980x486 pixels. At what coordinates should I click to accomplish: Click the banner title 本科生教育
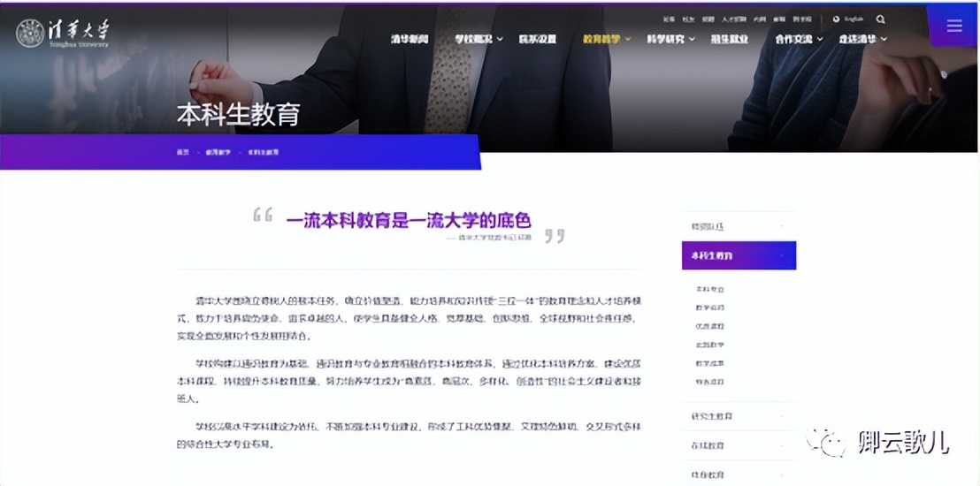238,115
